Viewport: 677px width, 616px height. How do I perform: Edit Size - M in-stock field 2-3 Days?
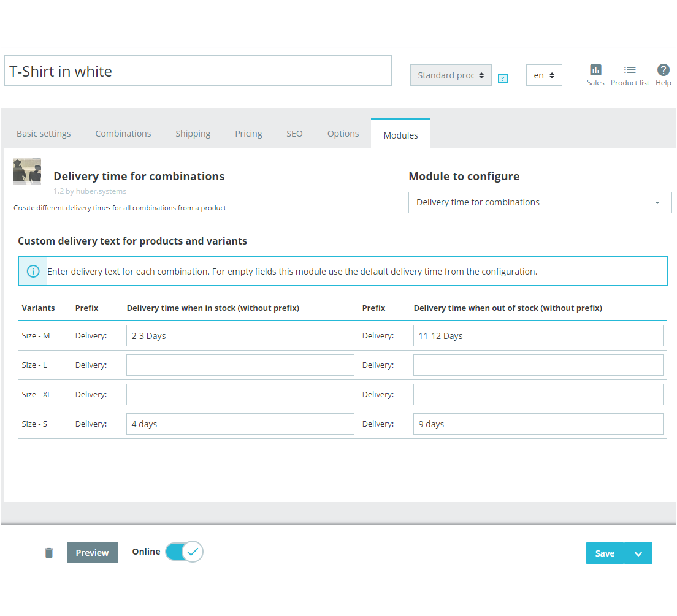pyautogui.click(x=240, y=336)
